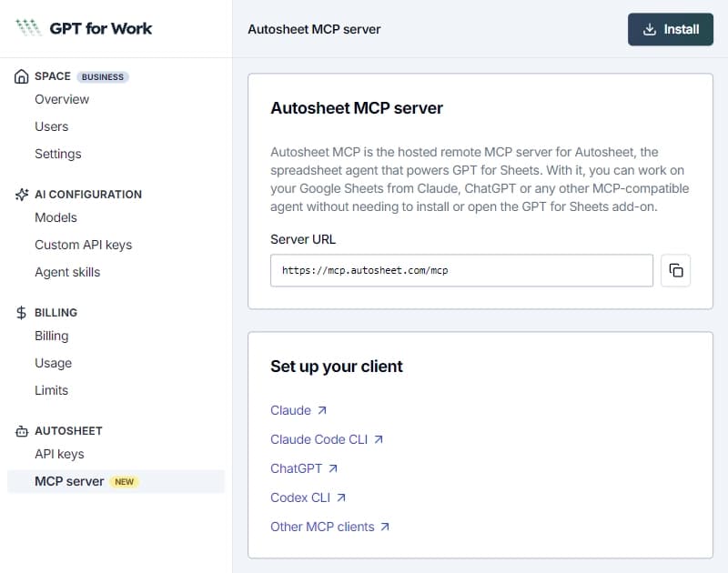The height and width of the screenshot is (573, 728).
Task: Open Autosheet API keys
Action: pyautogui.click(x=59, y=454)
